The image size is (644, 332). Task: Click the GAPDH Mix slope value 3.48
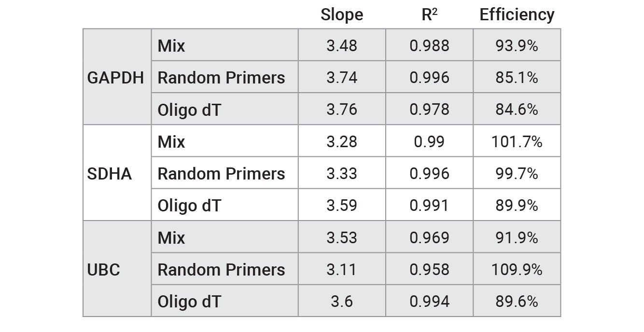pyautogui.click(x=341, y=45)
